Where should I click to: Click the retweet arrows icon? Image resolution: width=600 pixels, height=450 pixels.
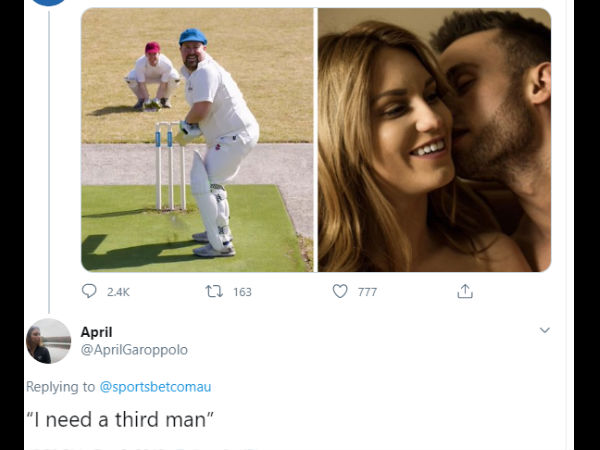[213, 291]
